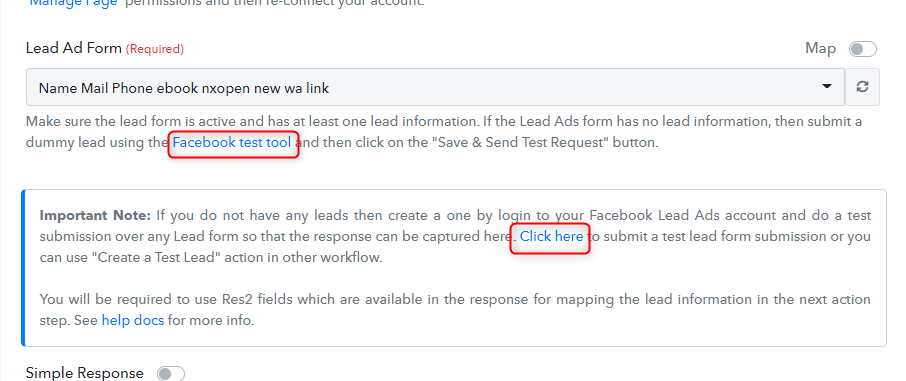The height and width of the screenshot is (381, 906).
Task: Select the 'Name Mail Phone ebook' form value
Action: [184, 88]
